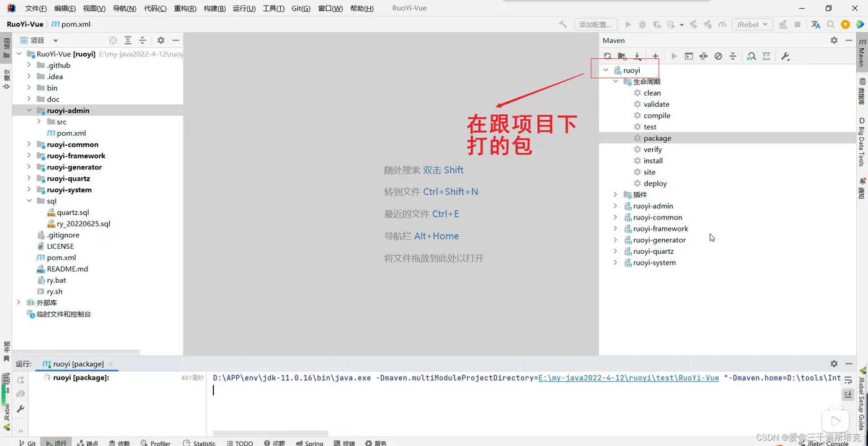Click the translate icon in the top toolbar

(816, 24)
